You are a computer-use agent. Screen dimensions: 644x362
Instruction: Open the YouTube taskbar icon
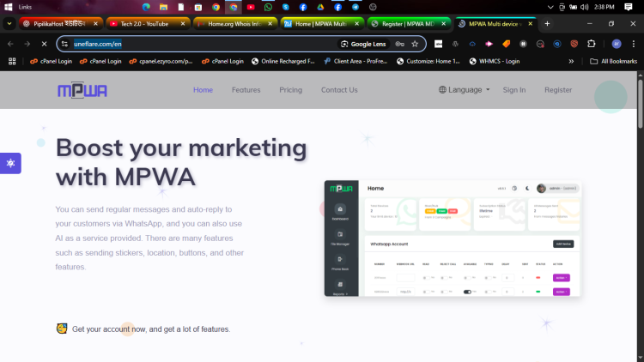click(x=251, y=7)
